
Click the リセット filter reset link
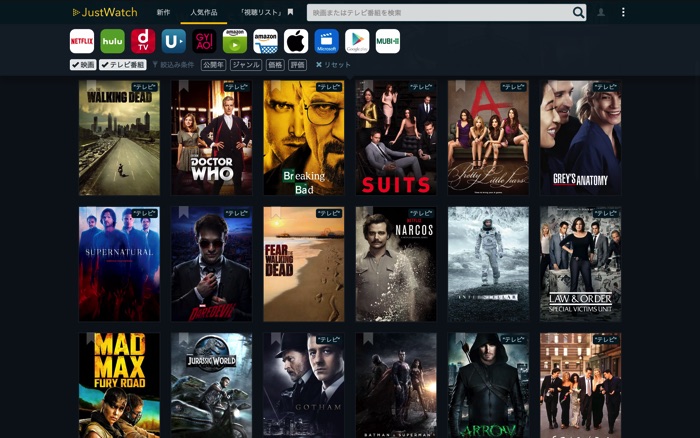333,65
